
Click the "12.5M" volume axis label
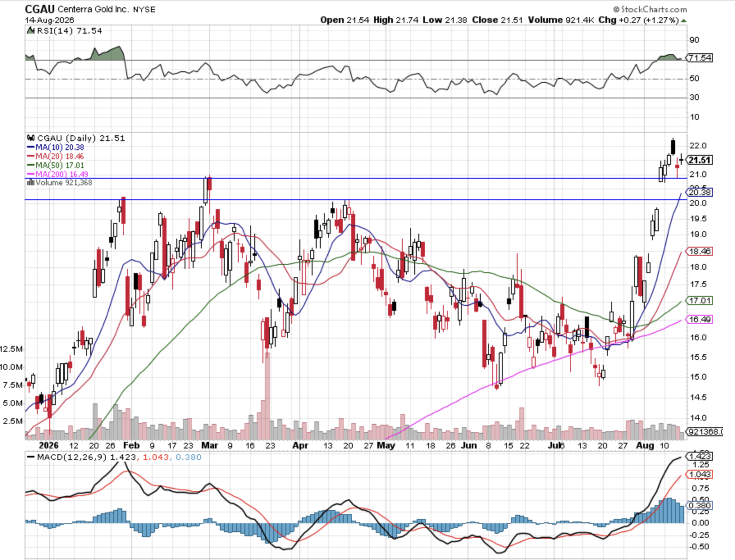click(x=11, y=349)
